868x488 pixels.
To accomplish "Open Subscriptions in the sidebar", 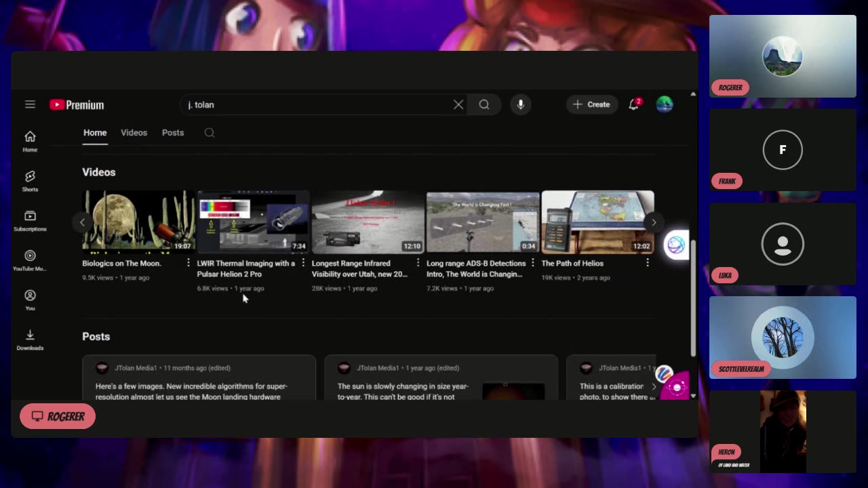I will [30, 220].
